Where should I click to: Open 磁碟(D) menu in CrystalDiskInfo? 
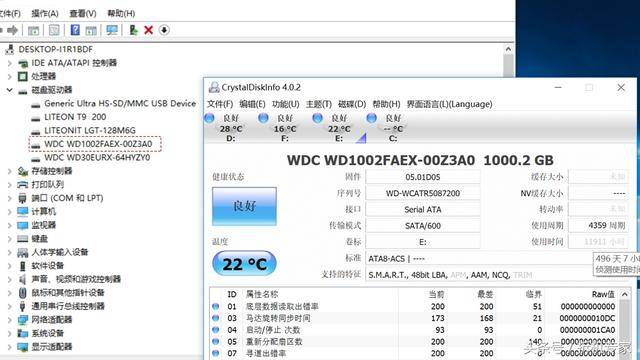(x=352, y=104)
